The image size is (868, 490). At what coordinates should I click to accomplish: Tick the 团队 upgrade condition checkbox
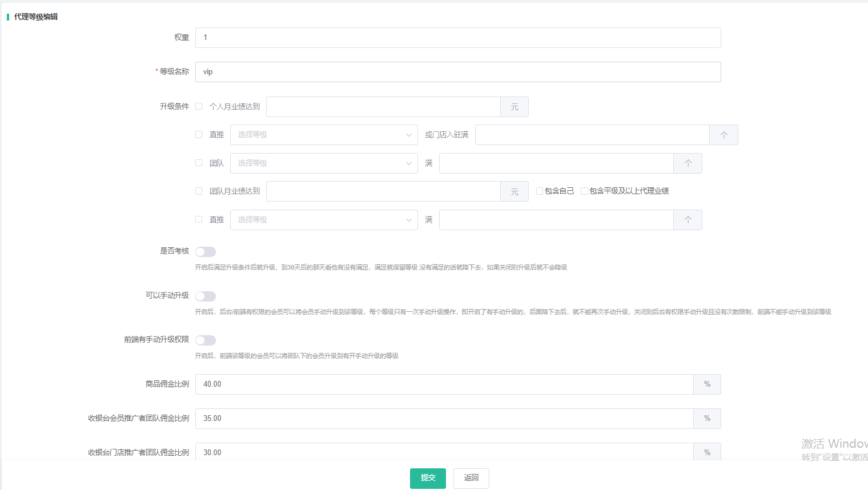(x=199, y=163)
